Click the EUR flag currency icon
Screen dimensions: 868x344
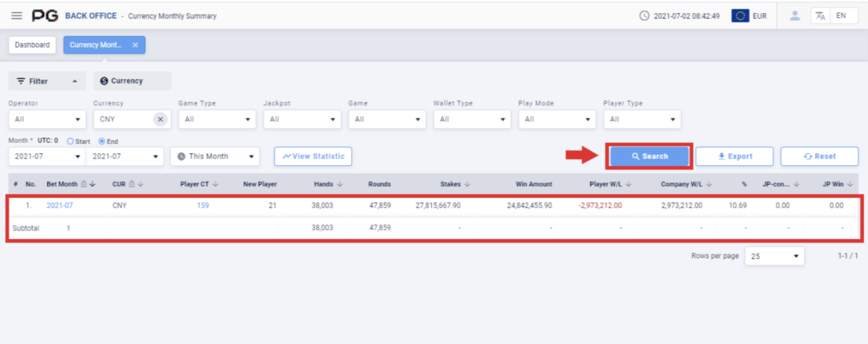[740, 16]
